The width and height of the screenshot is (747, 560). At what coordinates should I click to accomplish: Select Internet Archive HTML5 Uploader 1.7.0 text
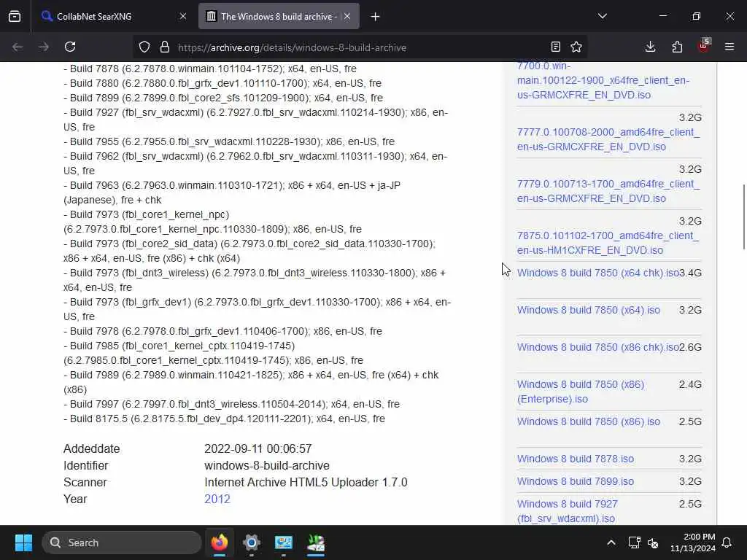tap(306, 483)
